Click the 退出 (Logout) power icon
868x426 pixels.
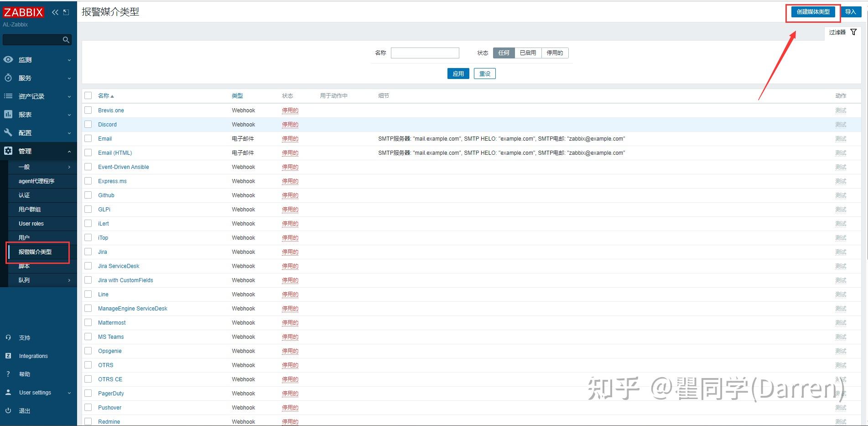tap(8, 410)
